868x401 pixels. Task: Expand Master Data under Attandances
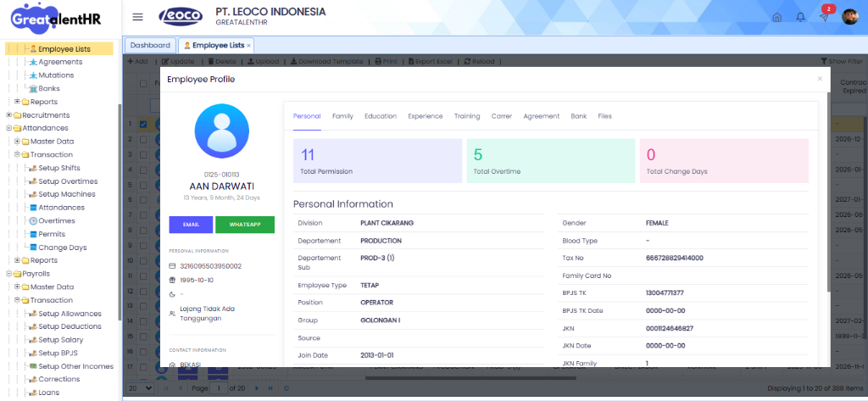17,142
